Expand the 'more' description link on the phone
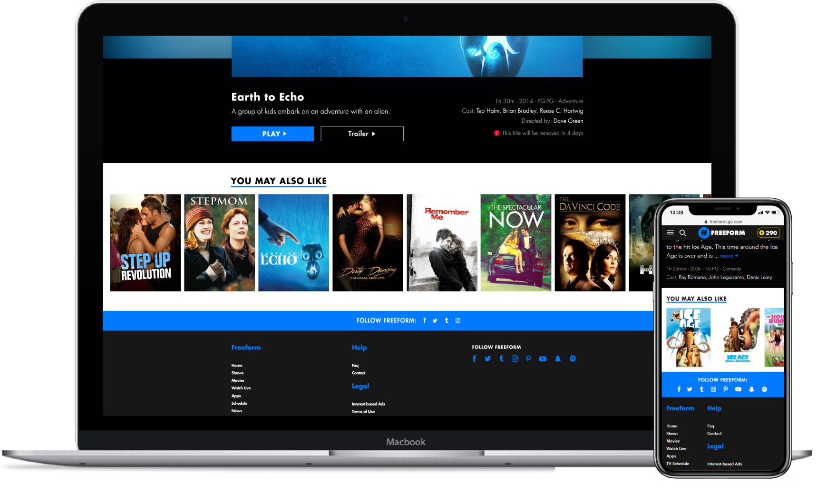 [729, 256]
